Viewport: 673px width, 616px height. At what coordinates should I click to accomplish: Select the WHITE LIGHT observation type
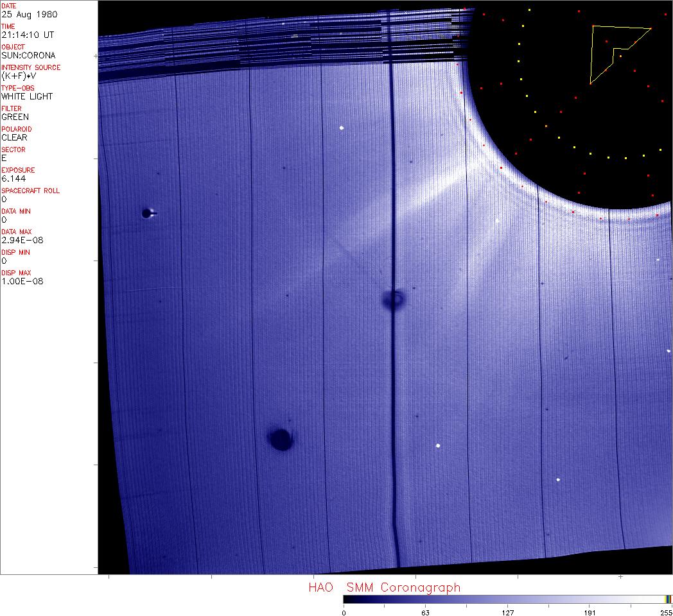(x=27, y=96)
